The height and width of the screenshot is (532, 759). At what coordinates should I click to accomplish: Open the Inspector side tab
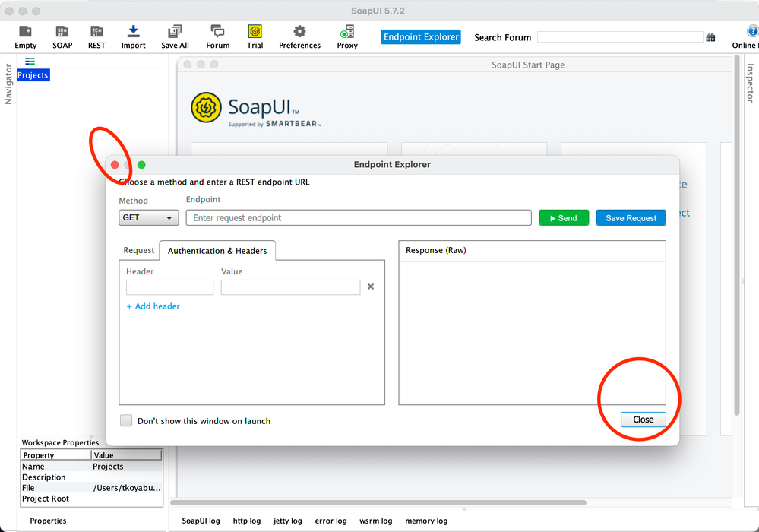coord(751,83)
